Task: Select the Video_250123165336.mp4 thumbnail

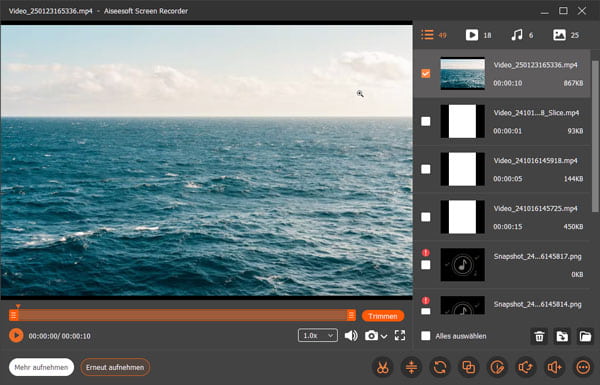Action: [462, 73]
